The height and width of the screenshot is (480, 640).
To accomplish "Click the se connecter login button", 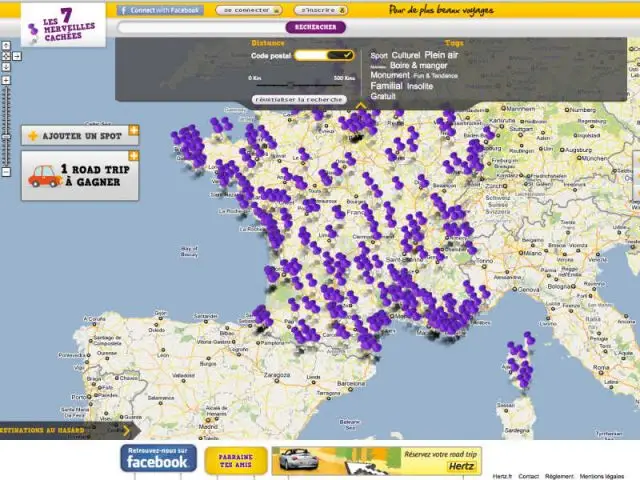I will pyautogui.click(x=249, y=10).
